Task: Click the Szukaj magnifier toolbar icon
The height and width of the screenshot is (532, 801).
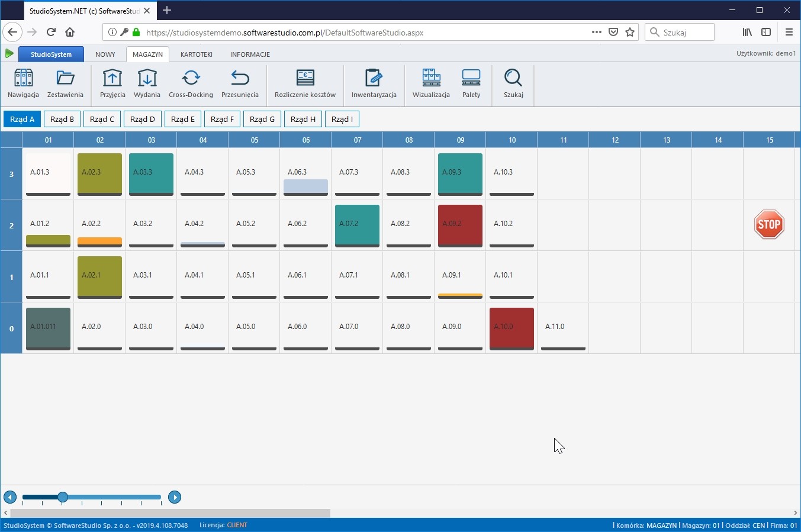Action: click(513, 83)
